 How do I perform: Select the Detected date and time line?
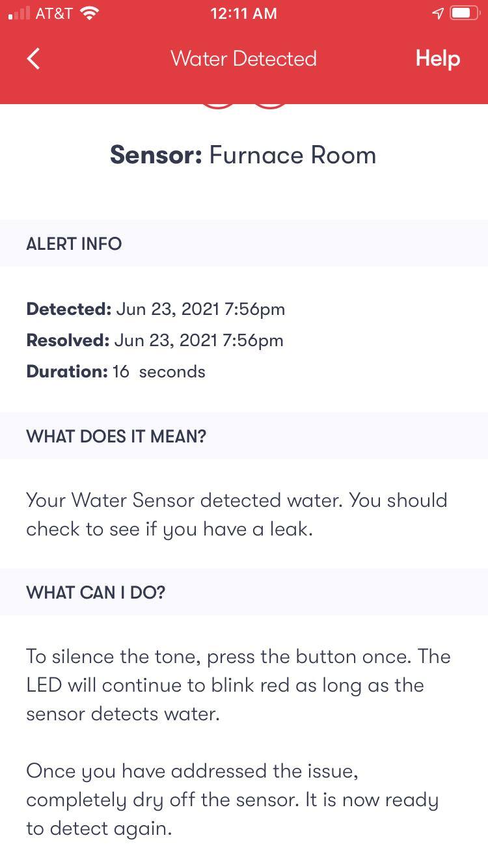156,309
